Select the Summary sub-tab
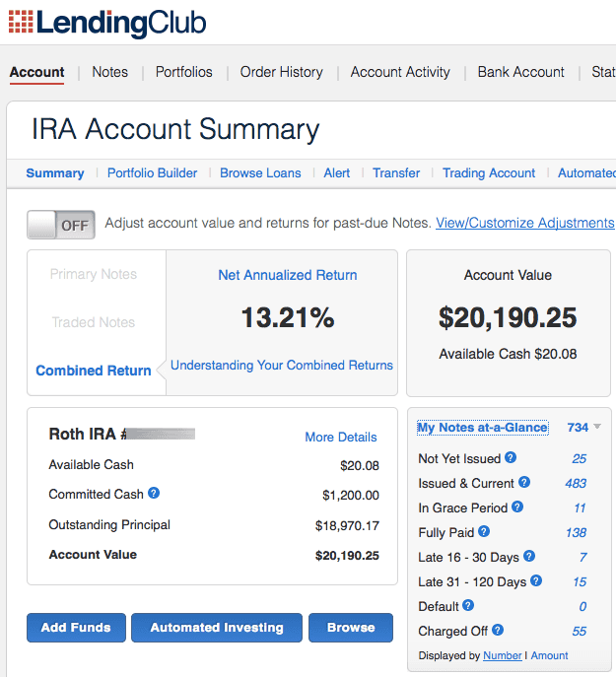Image resolution: width=616 pixels, height=677 pixels. (x=55, y=173)
